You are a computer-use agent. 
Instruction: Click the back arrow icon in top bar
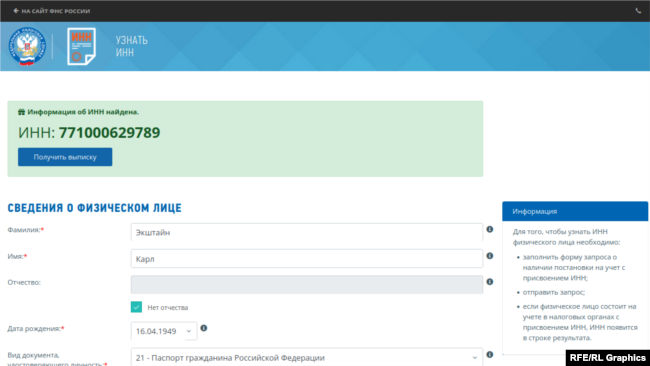16,11
